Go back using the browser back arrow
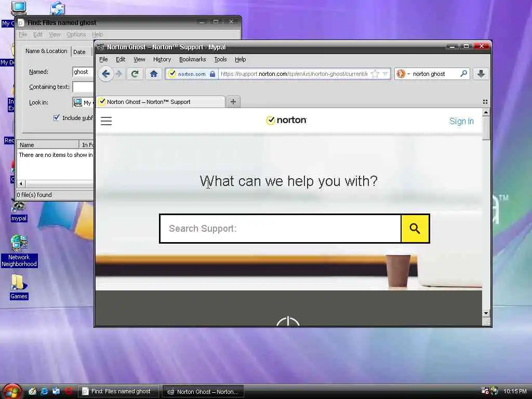This screenshot has height=399, width=532. coord(106,74)
